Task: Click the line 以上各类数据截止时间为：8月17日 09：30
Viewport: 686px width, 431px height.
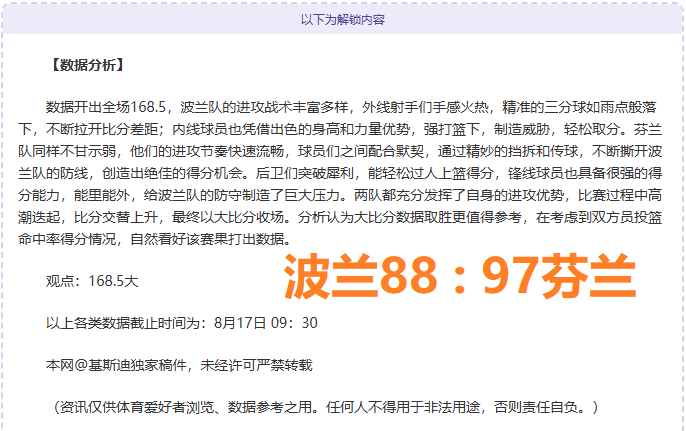Action: (182, 323)
